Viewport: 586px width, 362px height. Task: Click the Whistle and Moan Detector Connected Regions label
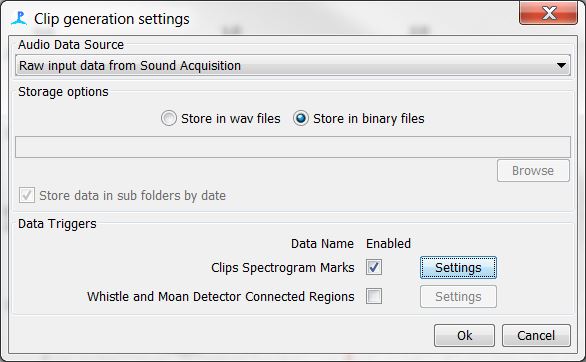(220, 297)
